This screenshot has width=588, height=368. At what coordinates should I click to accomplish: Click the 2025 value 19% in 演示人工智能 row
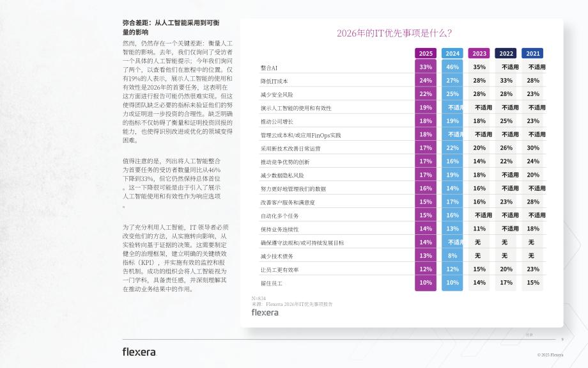click(426, 108)
